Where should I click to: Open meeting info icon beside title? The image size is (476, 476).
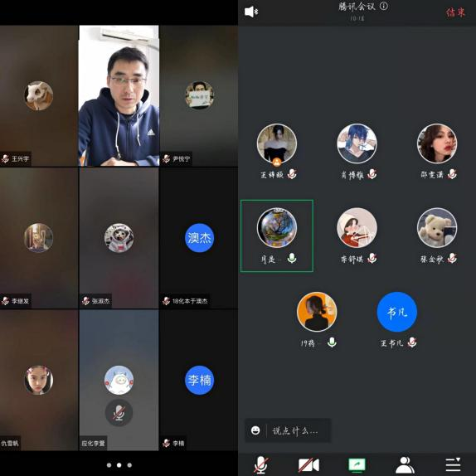(384, 6)
